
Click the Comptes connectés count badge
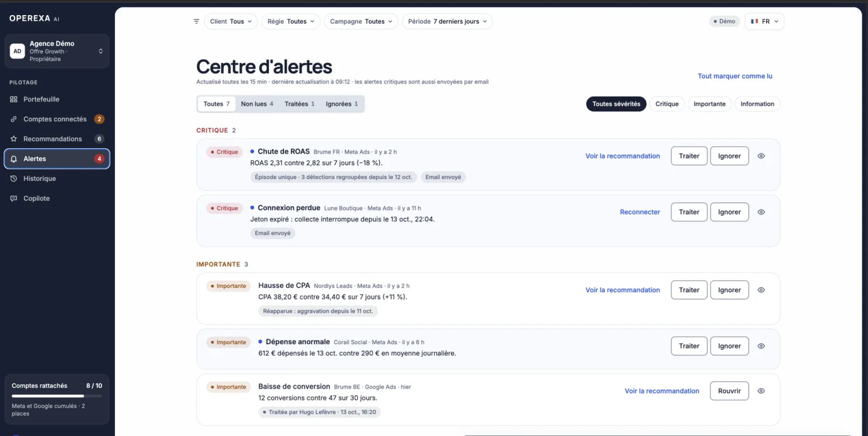pyautogui.click(x=99, y=119)
